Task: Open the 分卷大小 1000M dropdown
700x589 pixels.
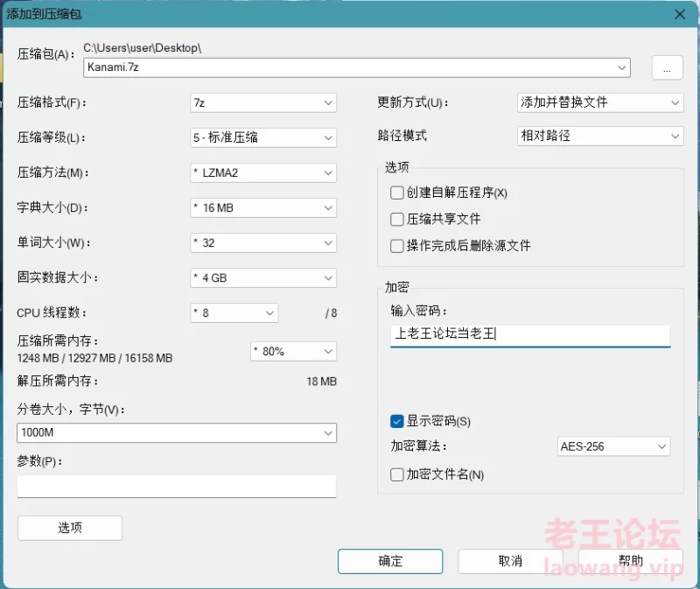Action: [x=177, y=432]
